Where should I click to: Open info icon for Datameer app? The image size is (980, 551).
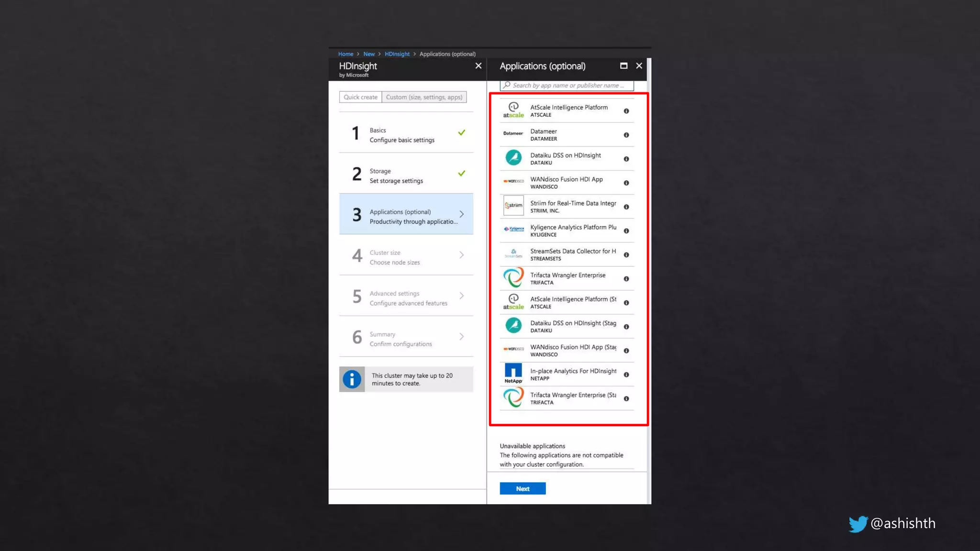tap(626, 135)
